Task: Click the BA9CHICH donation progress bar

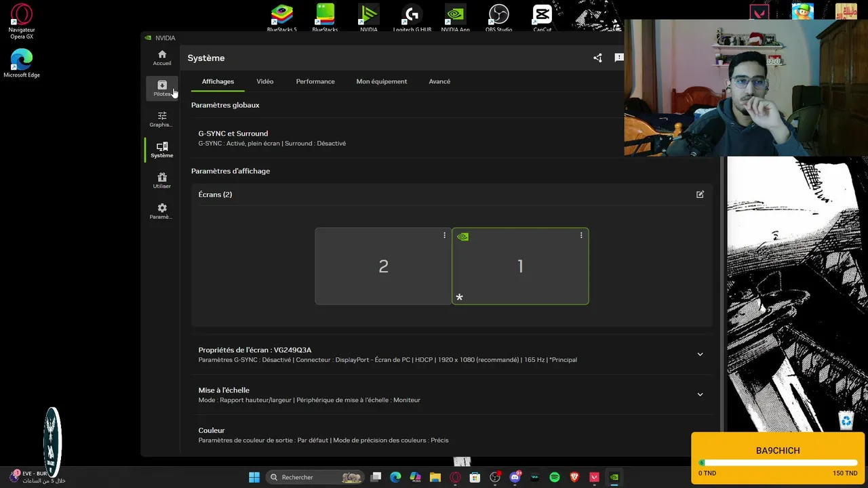Action: tap(778, 463)
